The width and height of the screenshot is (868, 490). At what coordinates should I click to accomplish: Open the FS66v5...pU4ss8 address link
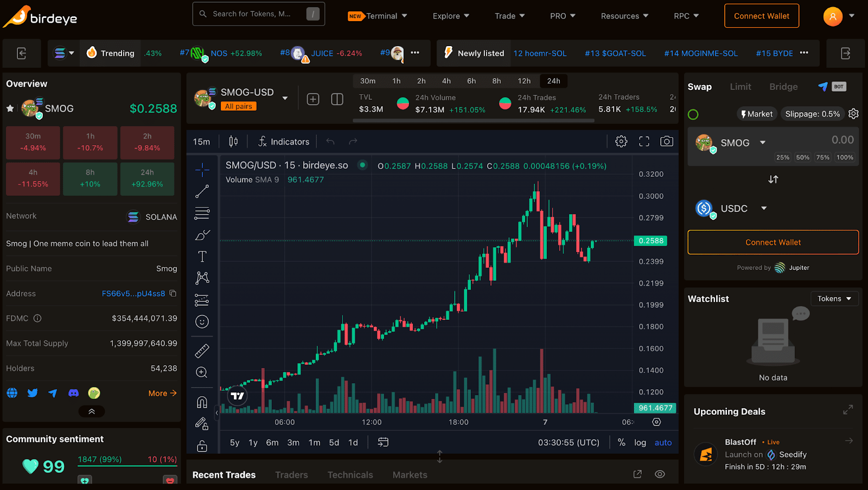pyautogui.click(x=133, y=293)
